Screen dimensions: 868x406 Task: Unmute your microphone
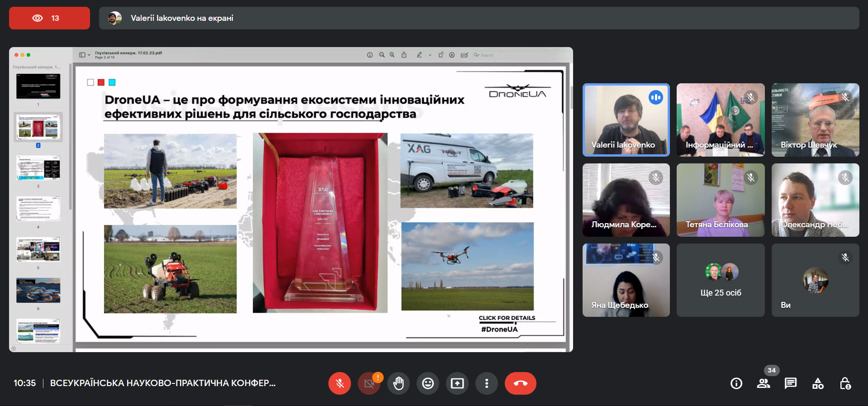click(x=340, y=383)
